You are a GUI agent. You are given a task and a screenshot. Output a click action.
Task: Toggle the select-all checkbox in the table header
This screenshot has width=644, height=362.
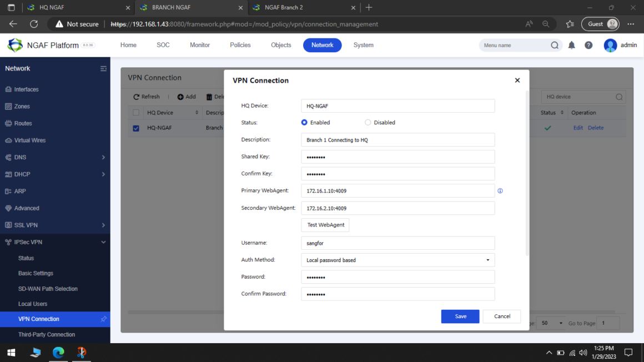click(136, 112)
